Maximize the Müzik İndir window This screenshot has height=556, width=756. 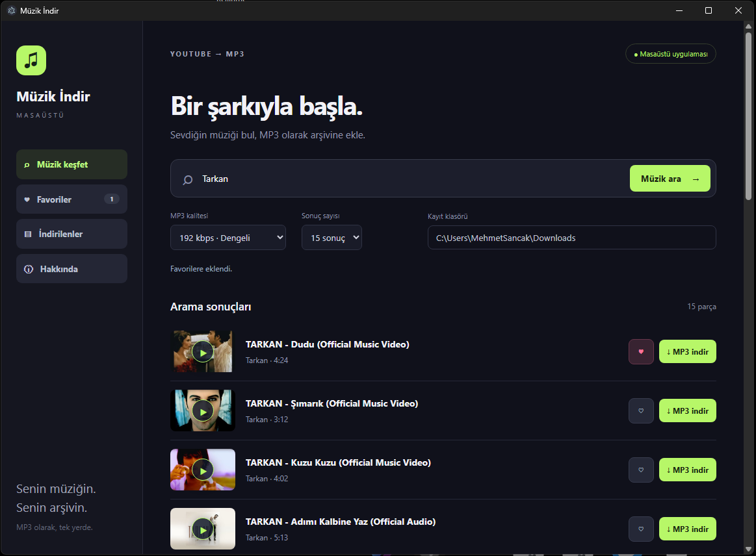tap(709, 10)
